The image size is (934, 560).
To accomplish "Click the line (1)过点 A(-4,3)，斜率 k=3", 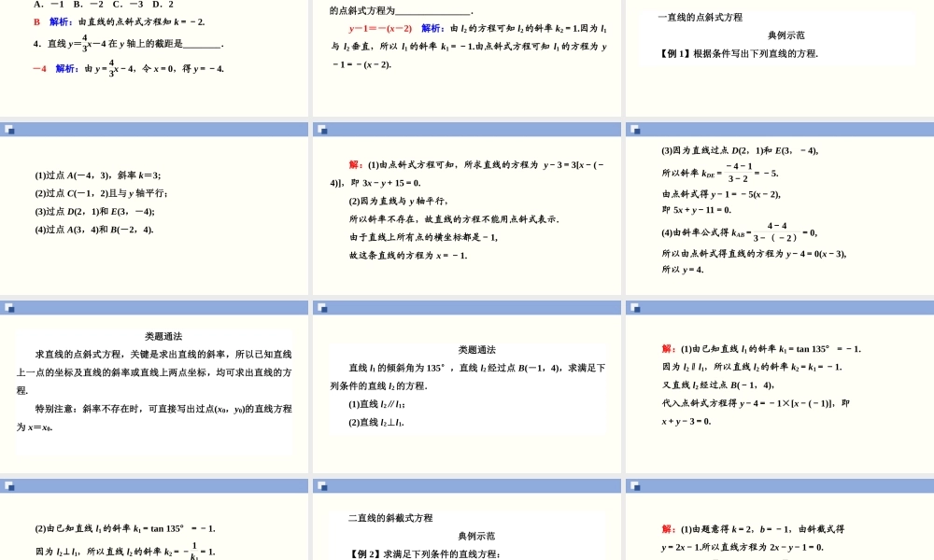I will (98, 175).
